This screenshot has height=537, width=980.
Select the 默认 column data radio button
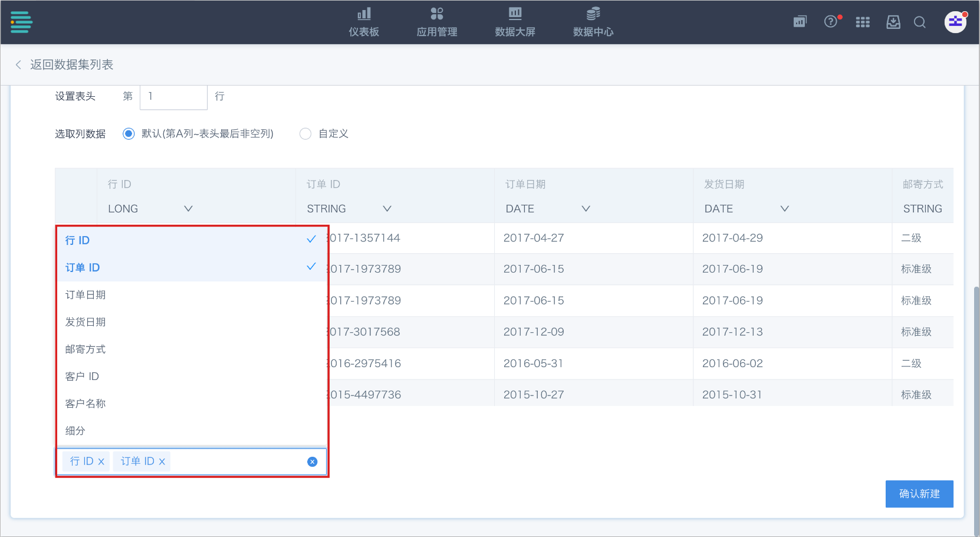pyautogui.click(x=129, y=134)
